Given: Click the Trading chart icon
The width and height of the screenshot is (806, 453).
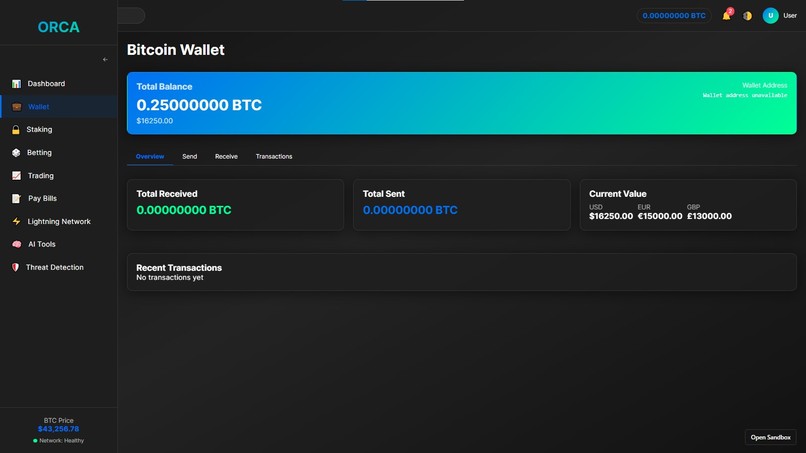Looking at the screenshot, I should point(16,175).
